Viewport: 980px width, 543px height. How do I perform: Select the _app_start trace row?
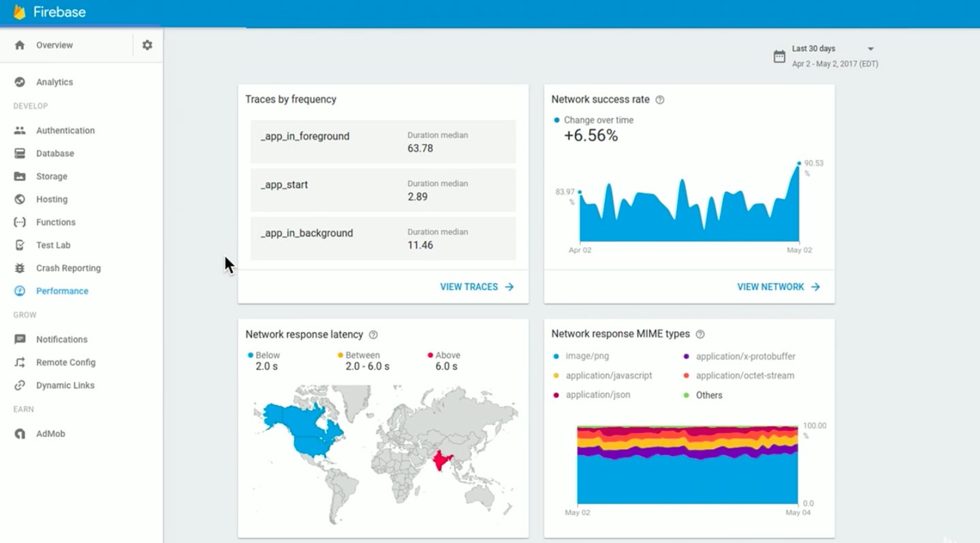(383, 190)
